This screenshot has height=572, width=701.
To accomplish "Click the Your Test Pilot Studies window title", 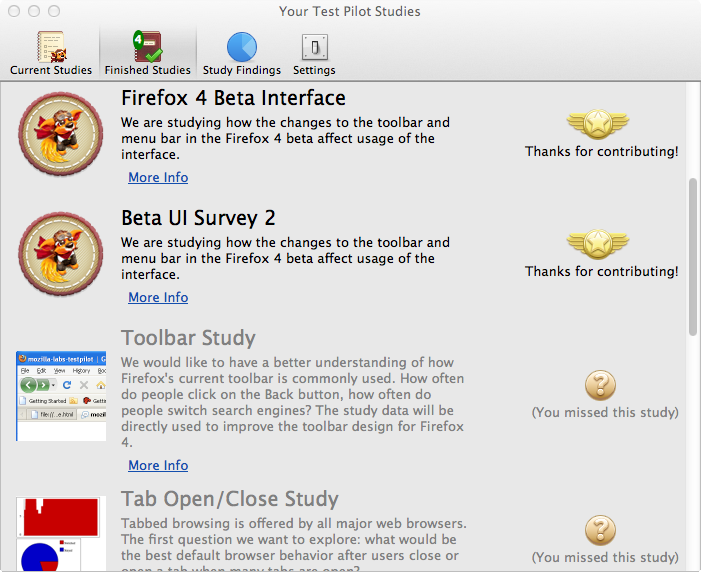I will point(350,11).
